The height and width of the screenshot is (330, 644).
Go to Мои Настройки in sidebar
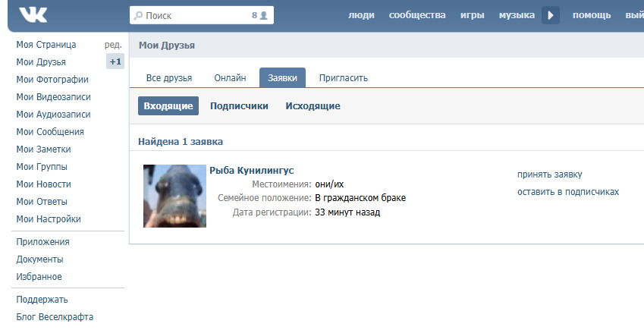click(x=49, y=219)
